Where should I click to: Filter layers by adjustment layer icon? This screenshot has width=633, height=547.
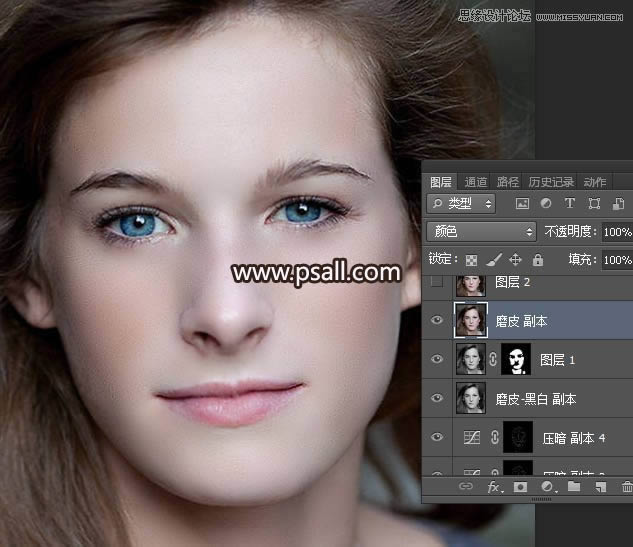(546, 204)
